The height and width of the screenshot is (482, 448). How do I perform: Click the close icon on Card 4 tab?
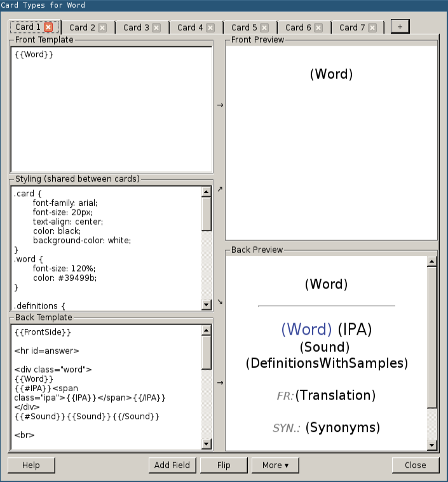coord(210,28)
